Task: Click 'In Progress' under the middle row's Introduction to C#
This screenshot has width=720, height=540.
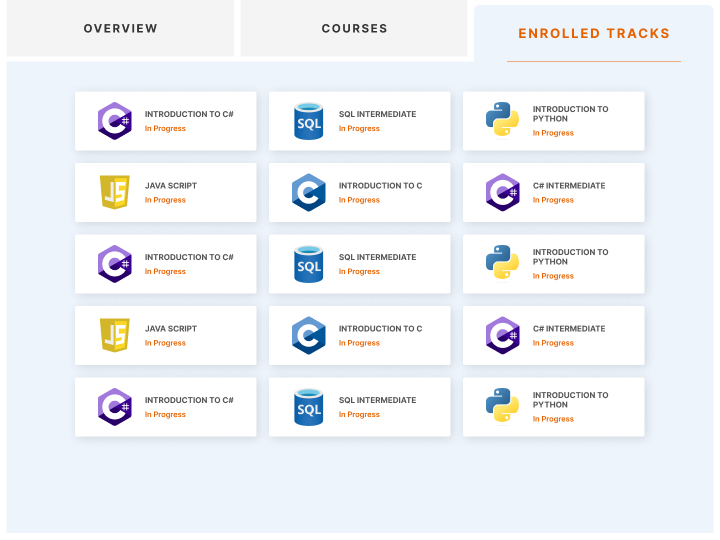Action: pos(165,271)
